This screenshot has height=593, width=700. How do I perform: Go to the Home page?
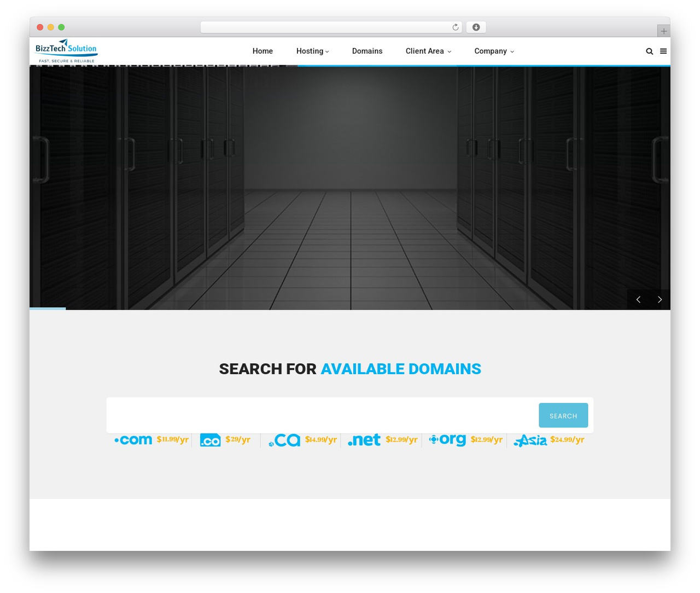[x=262, y=51]
